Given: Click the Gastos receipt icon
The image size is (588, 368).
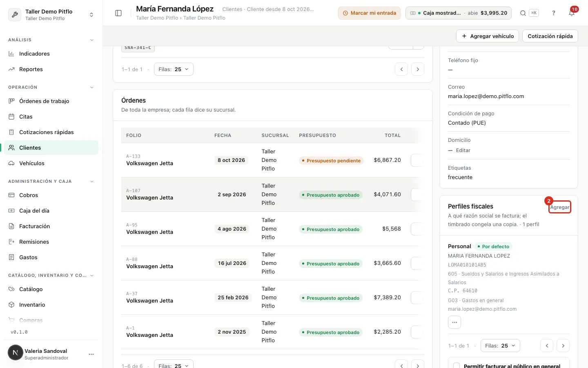Looking at the screenshot, I should 11,257.
